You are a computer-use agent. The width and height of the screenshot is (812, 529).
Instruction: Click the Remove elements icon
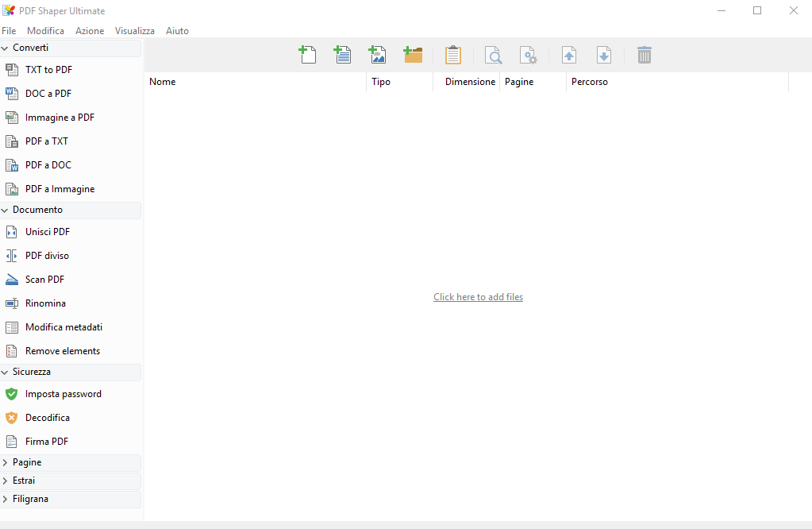point(11,351)
